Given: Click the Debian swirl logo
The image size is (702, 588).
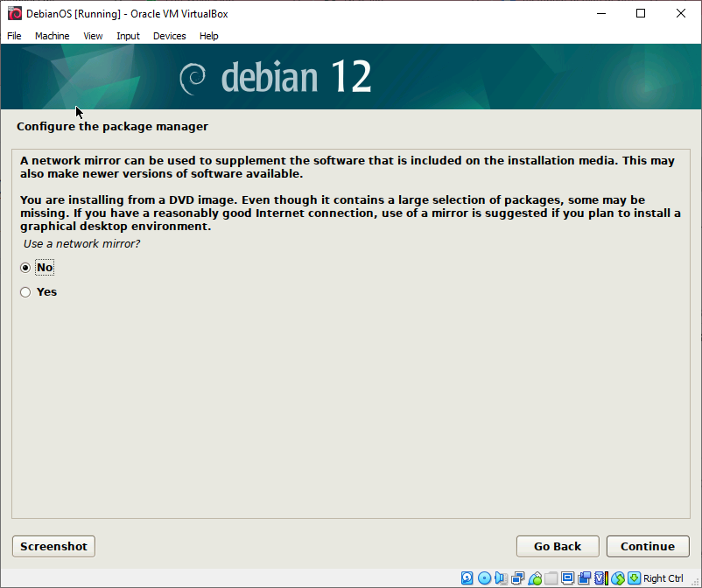Looking at the screenshot, I should click(x=193, y=78).
